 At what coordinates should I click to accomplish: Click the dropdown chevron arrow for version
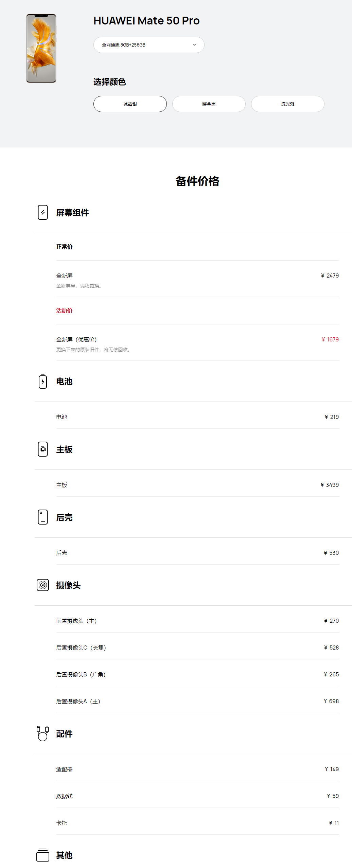click(x=194, y=45)
